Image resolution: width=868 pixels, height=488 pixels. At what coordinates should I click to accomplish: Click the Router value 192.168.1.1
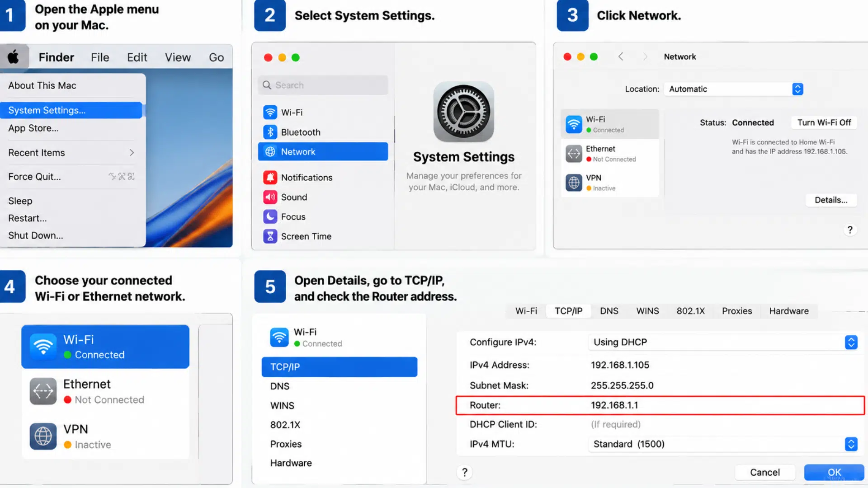point(614,405)
